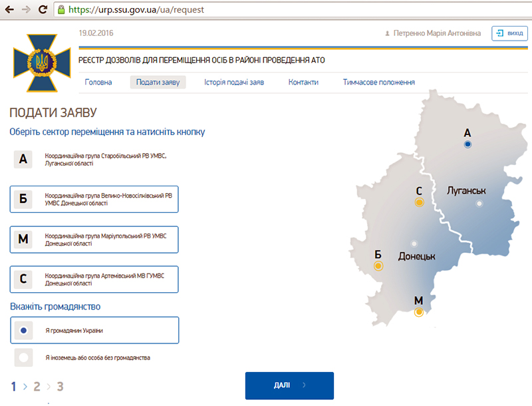Click the yellow М marker on the map
Viewport: 532px width, 406px height.
[x=419, y=312]
